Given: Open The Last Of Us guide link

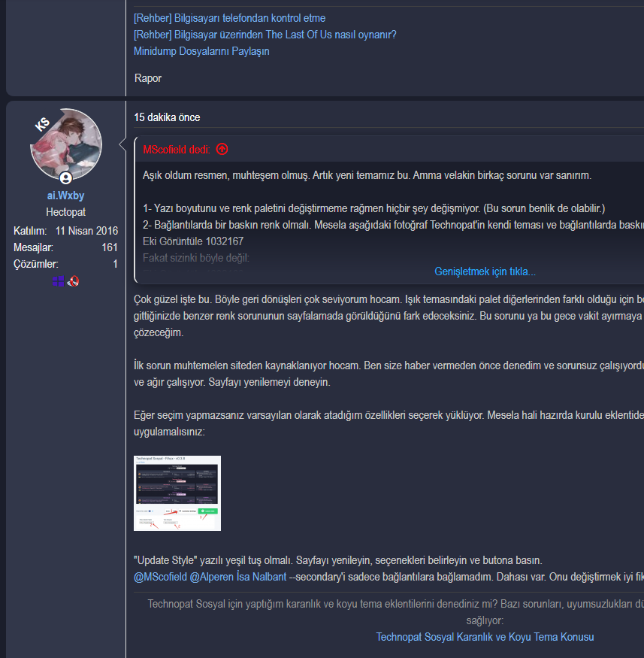Looking at the screenshot, I should 265,35.
